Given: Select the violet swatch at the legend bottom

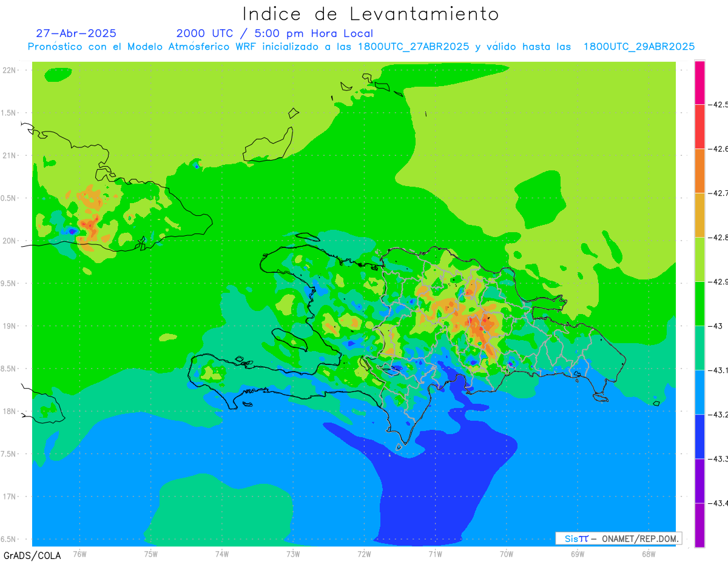Looking at the screenshot, I should click(699, 525).
